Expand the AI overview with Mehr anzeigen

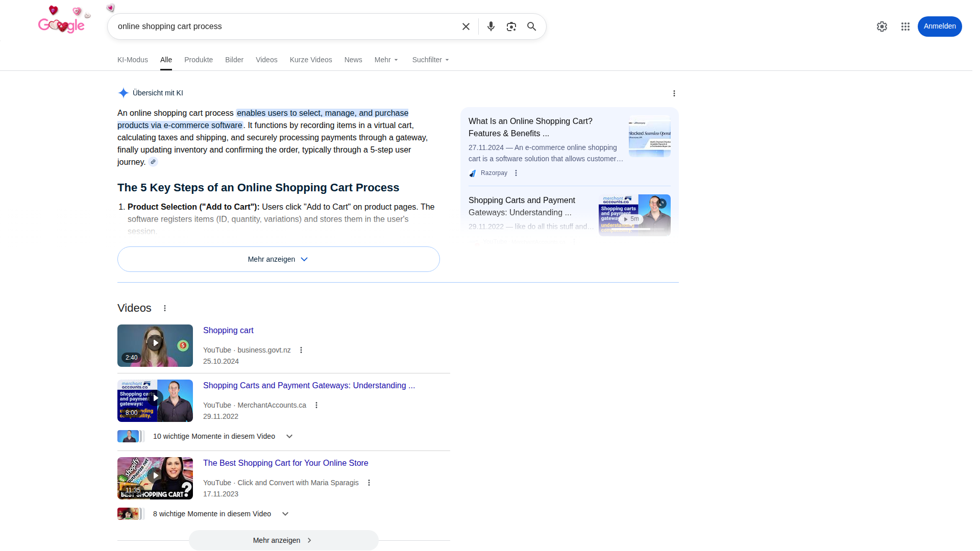278,259
